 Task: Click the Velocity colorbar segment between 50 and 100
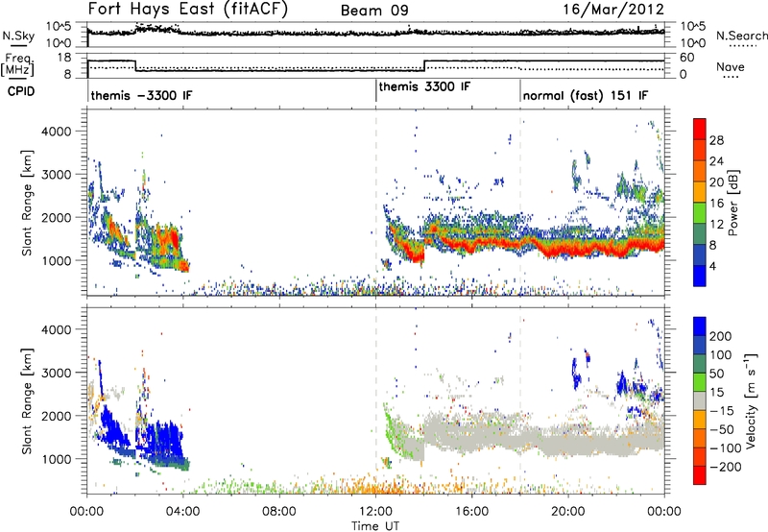(700, 364)
